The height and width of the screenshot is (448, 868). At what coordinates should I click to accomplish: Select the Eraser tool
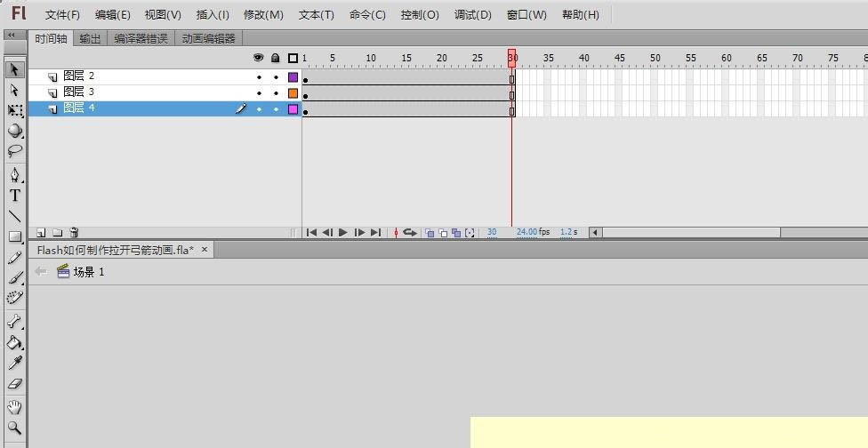14,383
